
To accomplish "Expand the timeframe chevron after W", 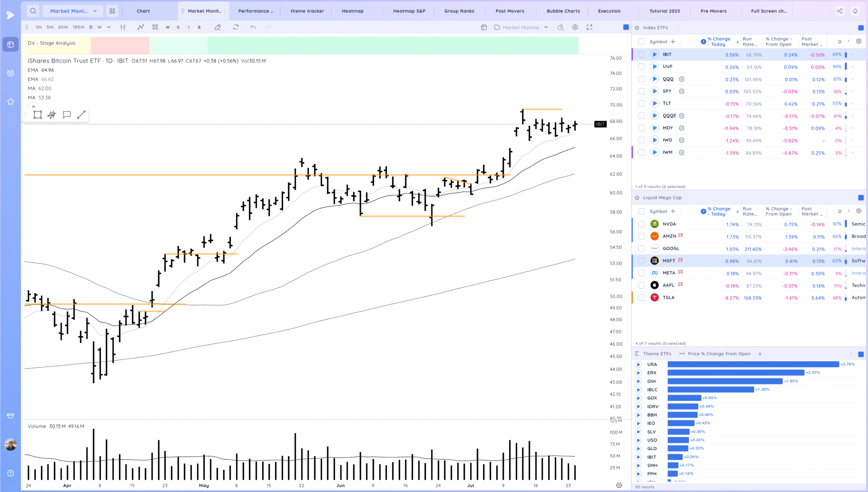I will click(x=108, y=27).
